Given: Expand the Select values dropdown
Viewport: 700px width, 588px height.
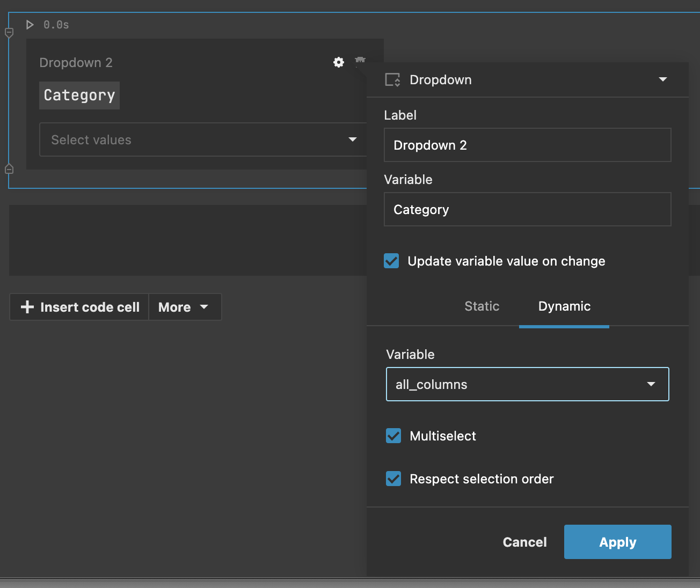Looking at the screenshot, I should click(353, 139).
